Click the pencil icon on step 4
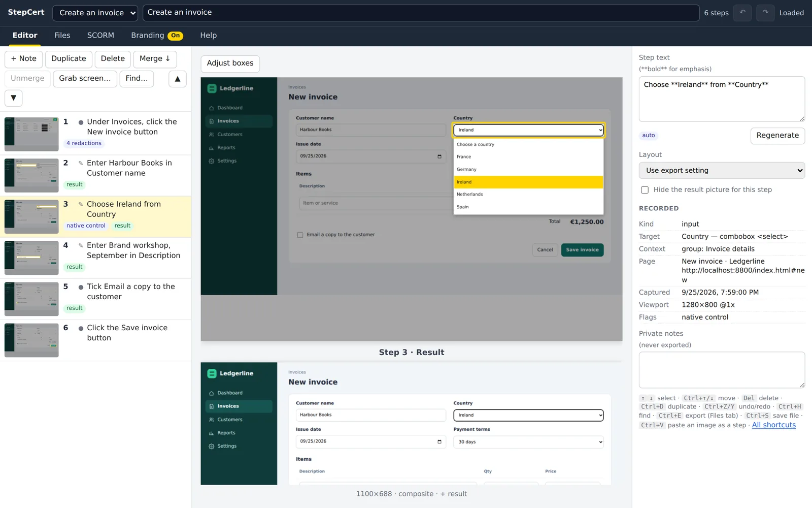Image resolution: width=812 pixels, height=508 pixels. pos(81,245)
